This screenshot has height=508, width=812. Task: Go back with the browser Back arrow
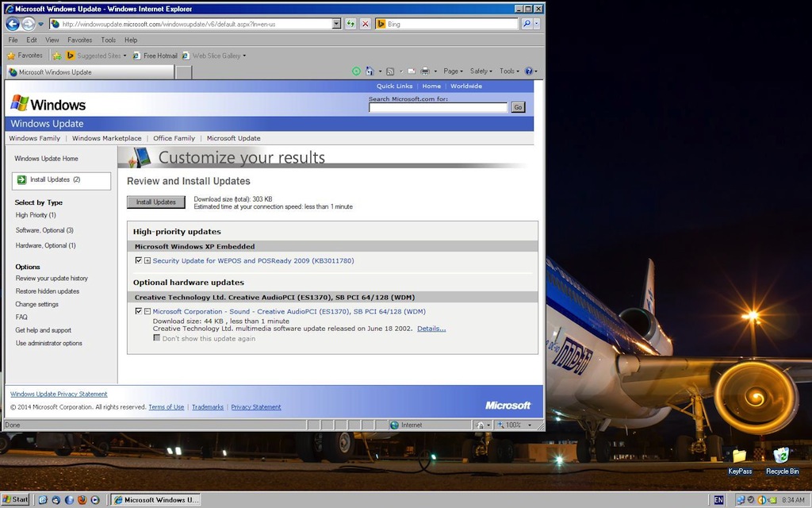(x=13, y=24)
